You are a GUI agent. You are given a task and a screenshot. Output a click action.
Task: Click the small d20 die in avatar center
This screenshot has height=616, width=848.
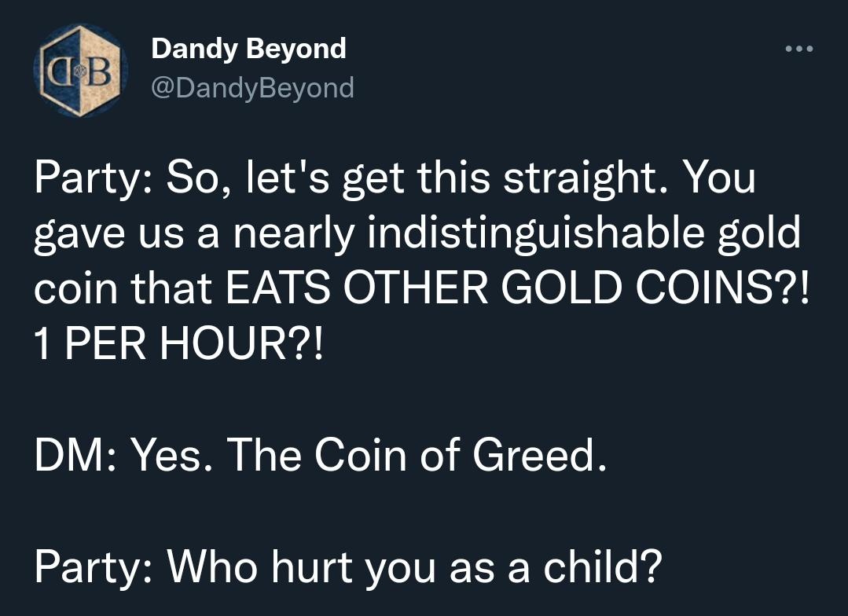click(x=81, y=72)
